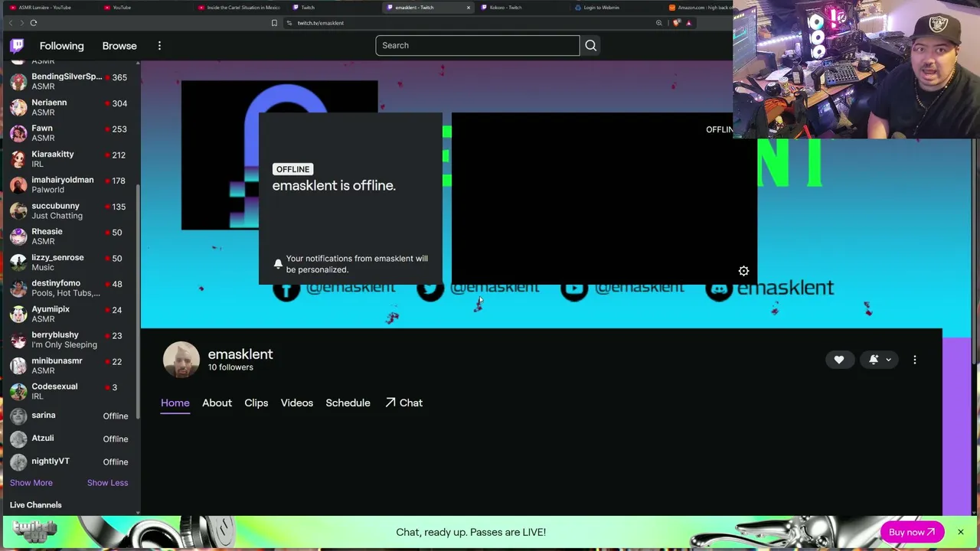Open the emasklent channel three-dot menu
This screenshot has height=551, width=980.
914,360
